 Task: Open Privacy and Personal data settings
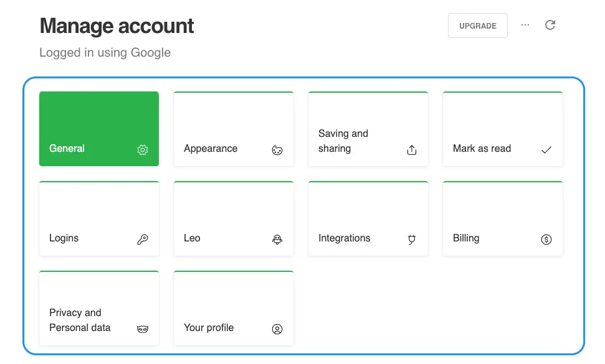99,308
